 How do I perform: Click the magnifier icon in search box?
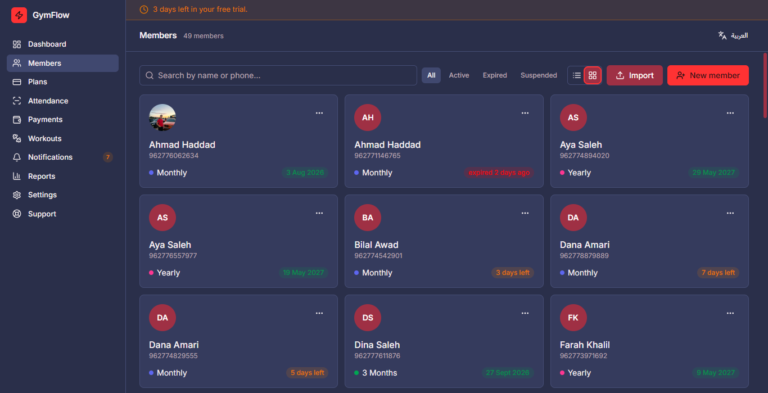click(x=149, y=75)
